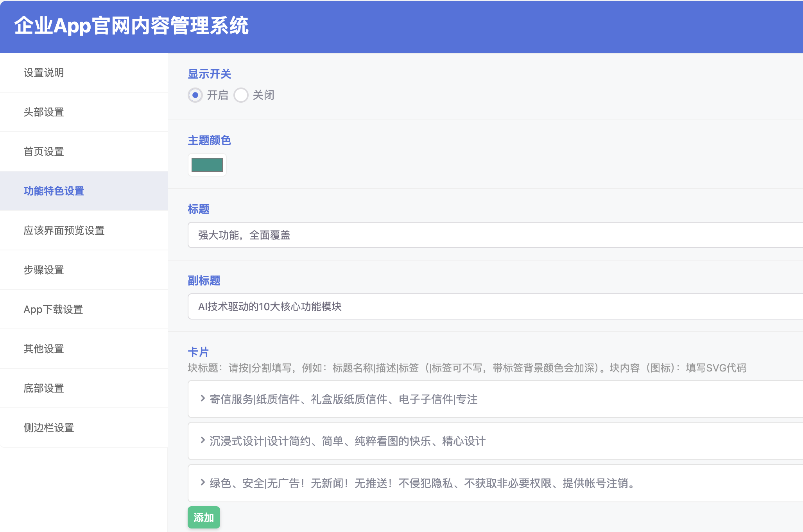The image size is (803, 532).
Task: Click the 显示开关 section label
Action: tap(210, 74)
